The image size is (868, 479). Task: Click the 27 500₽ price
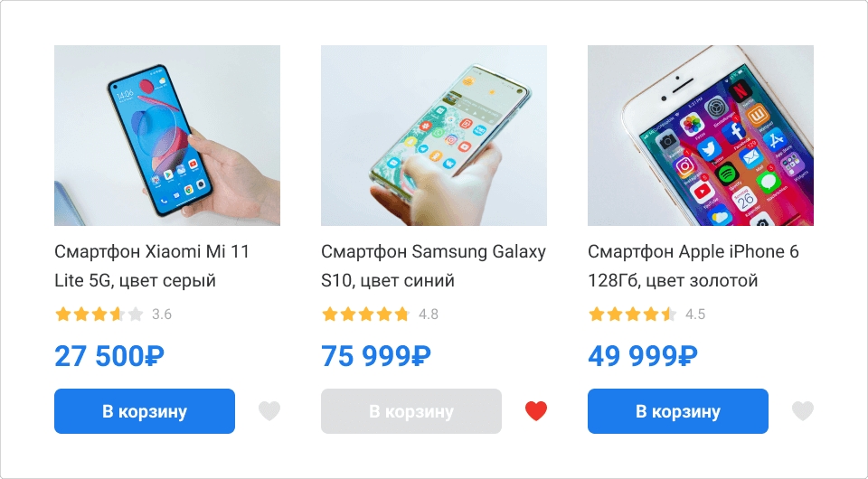(x=109, y=356)
